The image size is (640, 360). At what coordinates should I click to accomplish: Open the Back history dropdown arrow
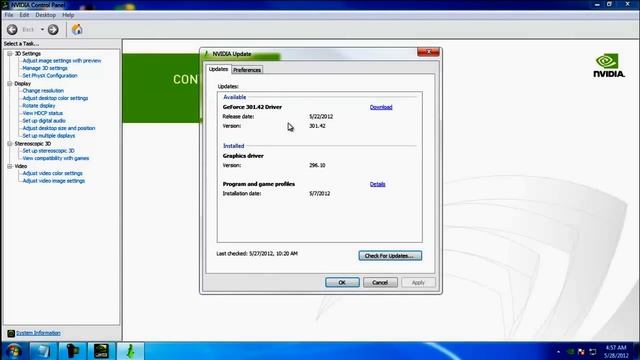pyautogui.click(x=42, y=29)
